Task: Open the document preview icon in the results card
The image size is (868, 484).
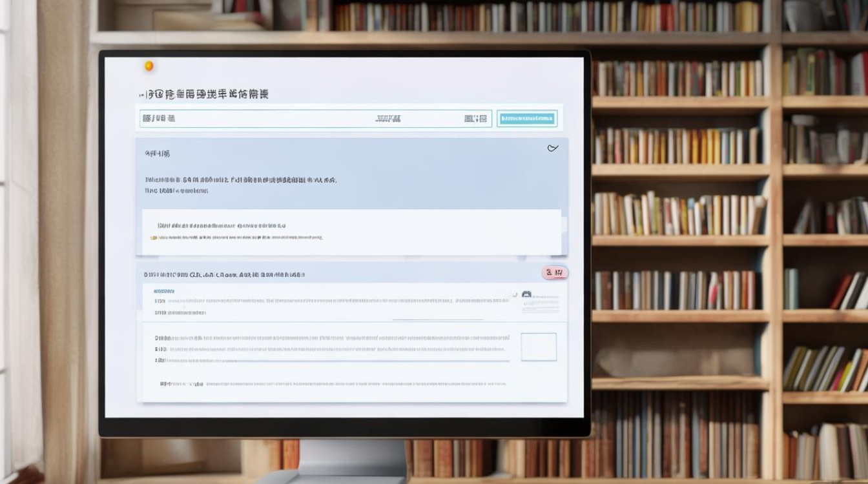Action: 526,294
